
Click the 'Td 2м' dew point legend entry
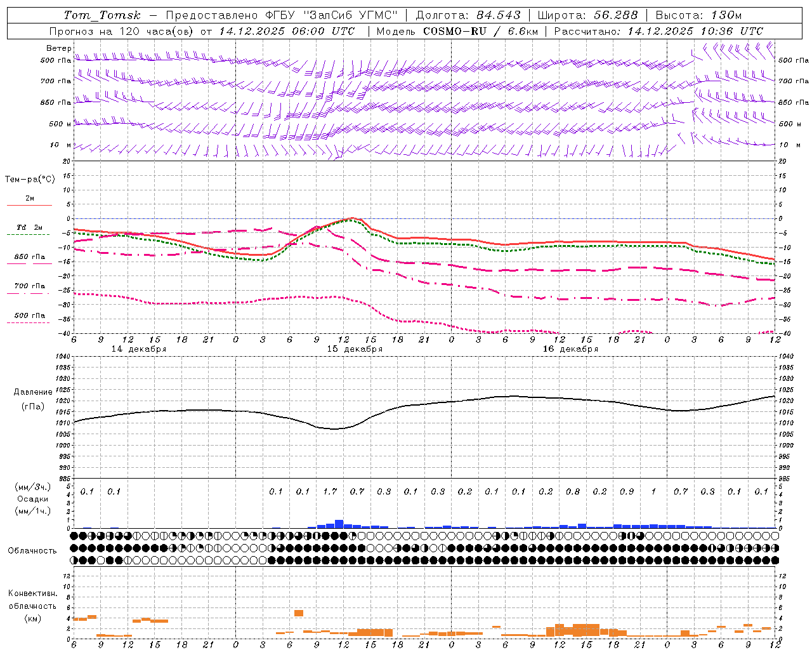pos(30,227)
